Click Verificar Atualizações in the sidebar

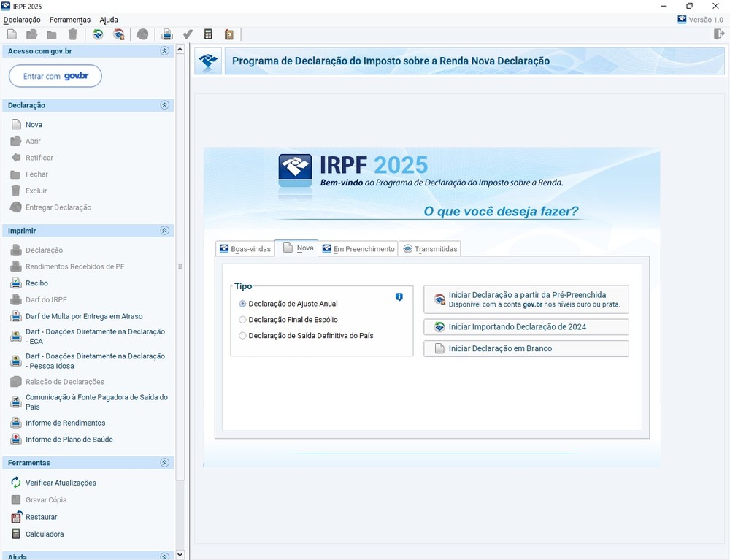61,483
